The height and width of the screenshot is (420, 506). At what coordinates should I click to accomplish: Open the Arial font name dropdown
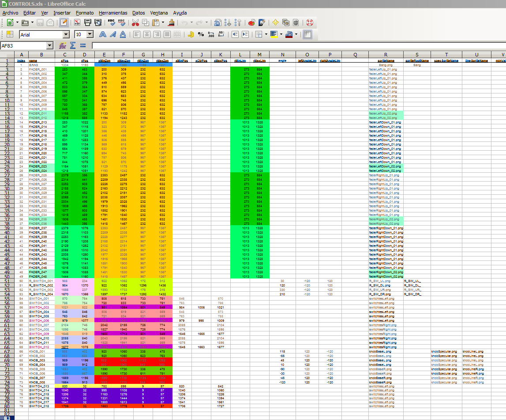pyautogui.click(x=66, y=34)
